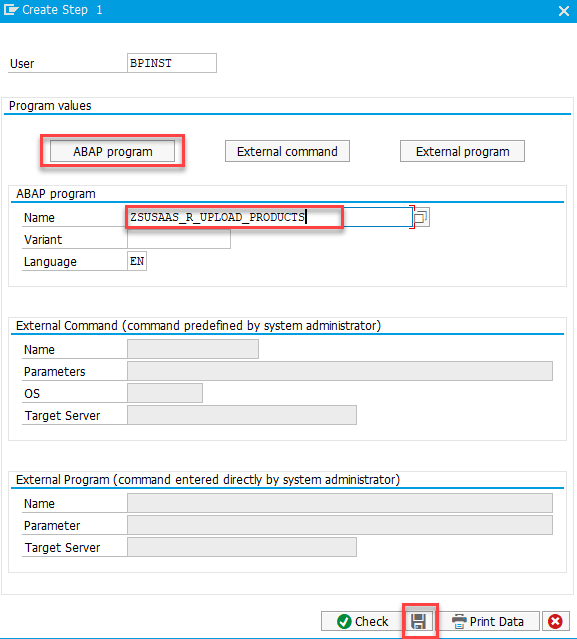577x639 pixels.
Task: Click the OS field under External Command
Action: click(x=165, y=393)
